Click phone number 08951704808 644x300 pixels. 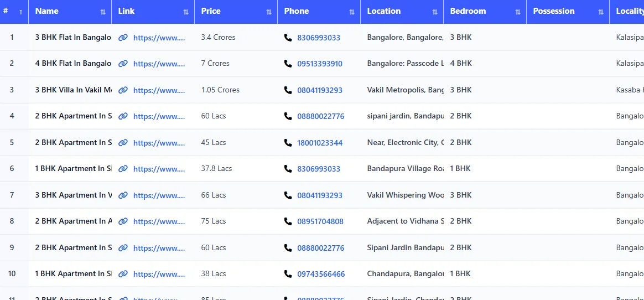[320, 221]
